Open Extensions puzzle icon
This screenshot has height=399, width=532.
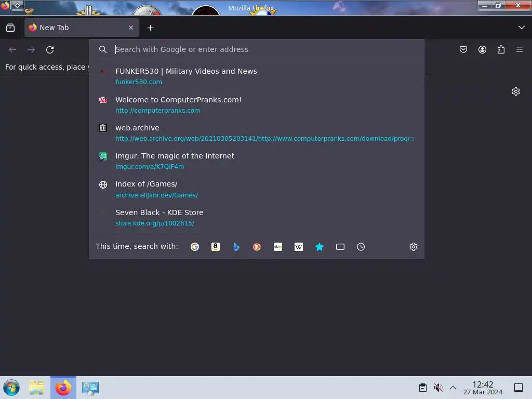[x=501, y=49]
